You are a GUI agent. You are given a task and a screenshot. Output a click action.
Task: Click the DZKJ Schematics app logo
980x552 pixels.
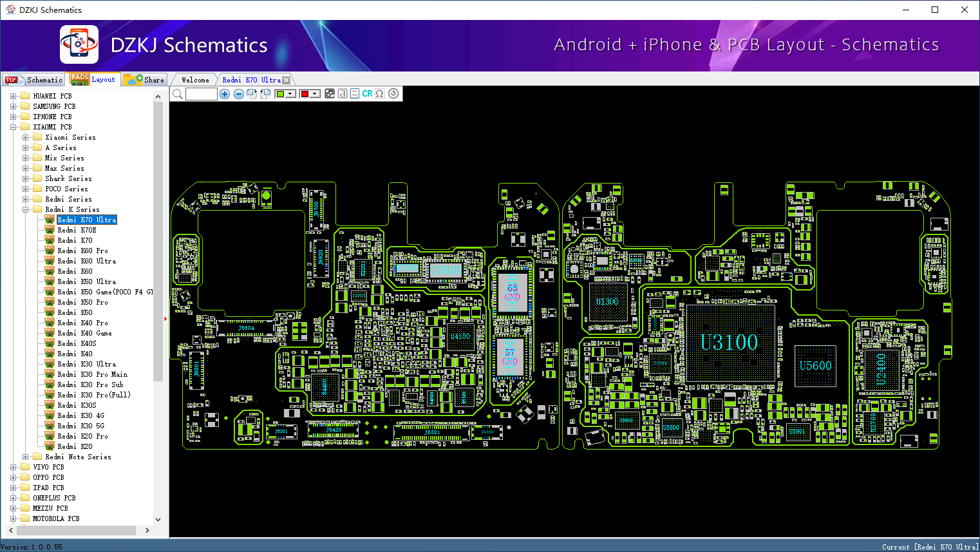pyautogui.click(x=79, y=44)
